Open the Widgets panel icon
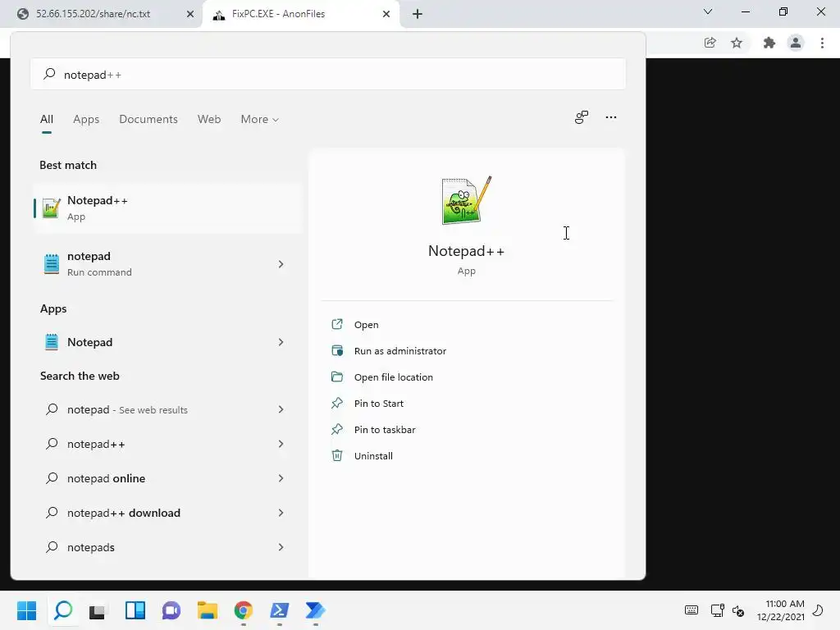840x630 pixels. pyautogui.click(x=135, y=610)
